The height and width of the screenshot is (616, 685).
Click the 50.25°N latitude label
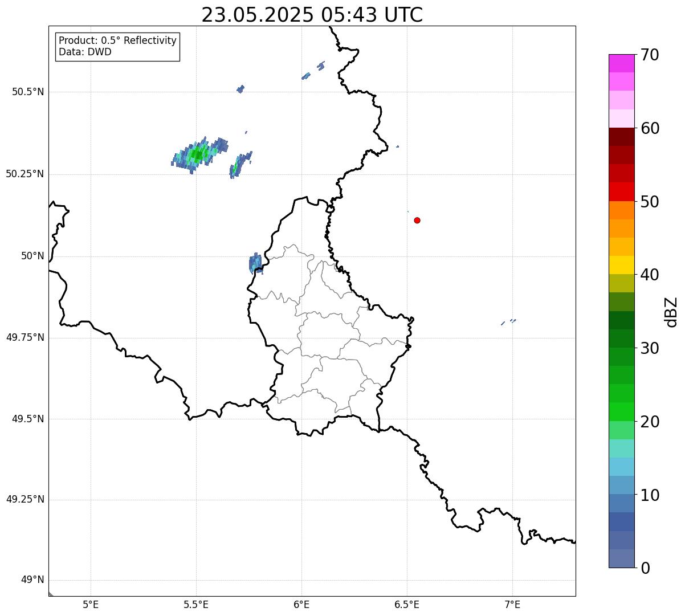click(x=25, y=174)
